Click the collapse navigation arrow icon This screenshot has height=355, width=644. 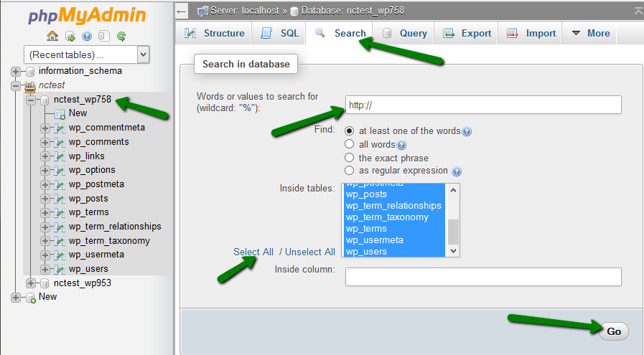[x=181, y=11]
